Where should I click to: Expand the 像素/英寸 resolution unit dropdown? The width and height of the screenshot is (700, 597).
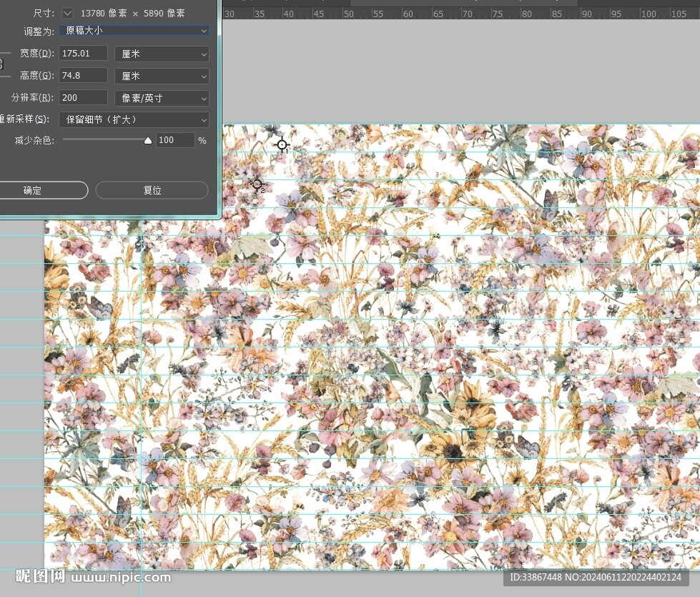click(162, 98)
